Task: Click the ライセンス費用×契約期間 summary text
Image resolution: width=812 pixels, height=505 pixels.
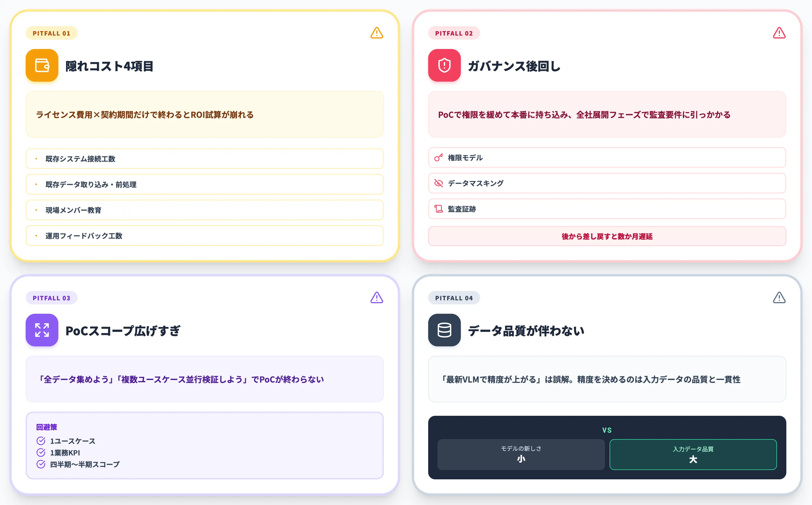Action: [145, 115]
